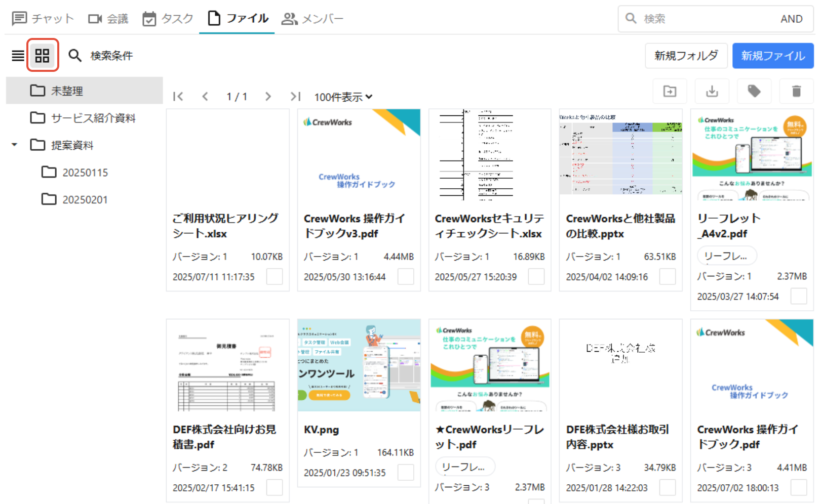The height and width of the screenshot is (504, 820).
Task: Open search conditions magnifier icon
Action: tap(75, 55)
